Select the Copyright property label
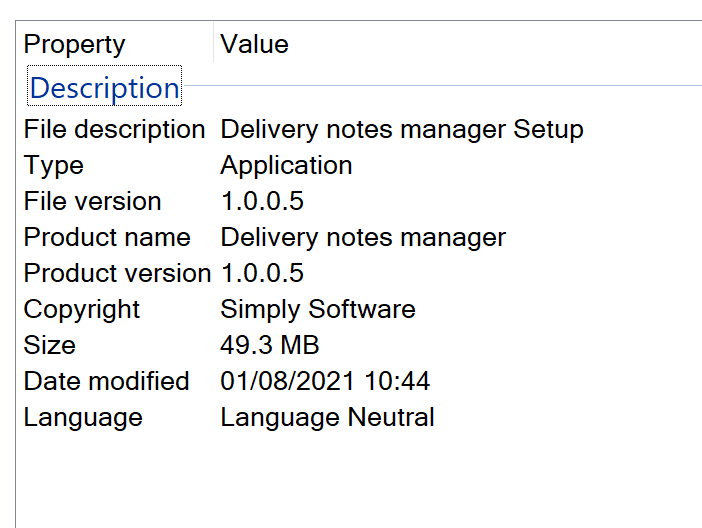Viewport: 702px width, 528px height. pyautogui.click(x=82, y=310)
